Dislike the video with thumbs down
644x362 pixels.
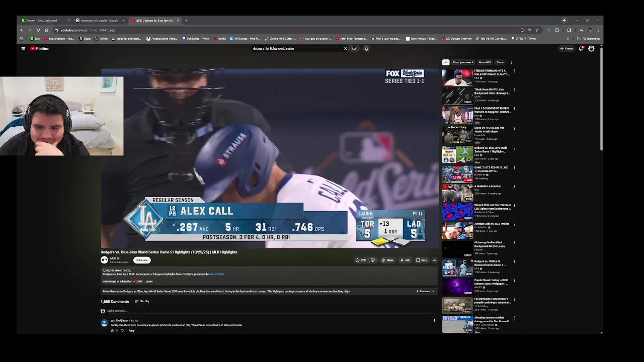pos(373,260)
